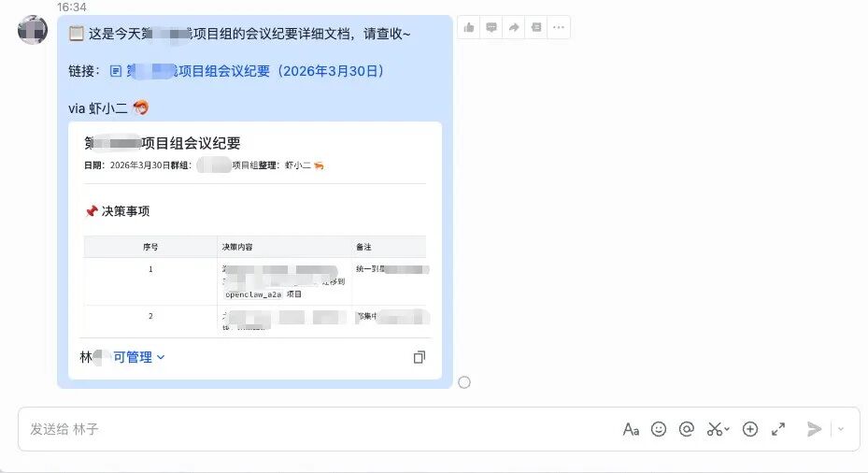Open the message's three-dot more menu
Image resolution: width=868 pixels, height=473 pixels.
tap(559, 27)
